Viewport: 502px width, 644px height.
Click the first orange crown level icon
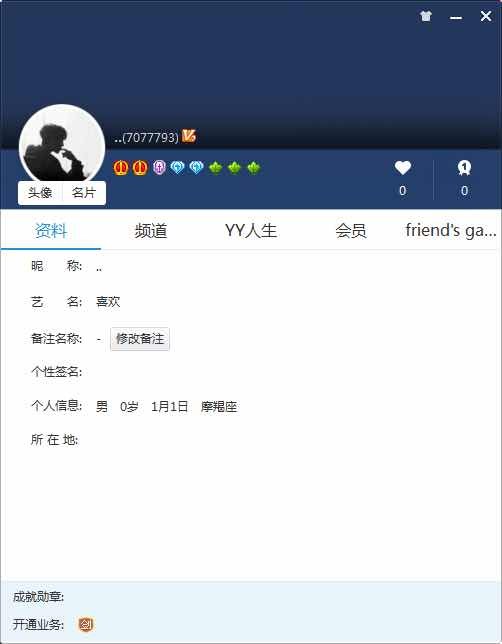(121, 168)
